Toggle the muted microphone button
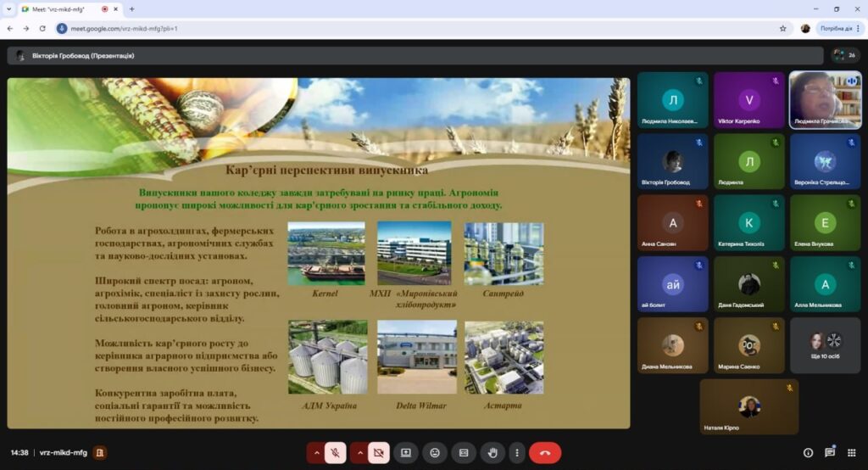Screen dimensions: 868x470 (x=335, y=453)
